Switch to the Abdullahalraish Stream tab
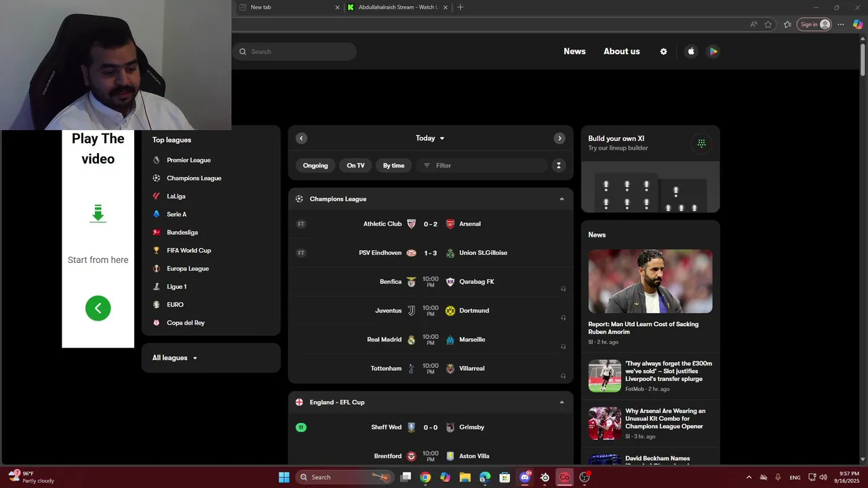The image size is (868, 488). point(398,7)
